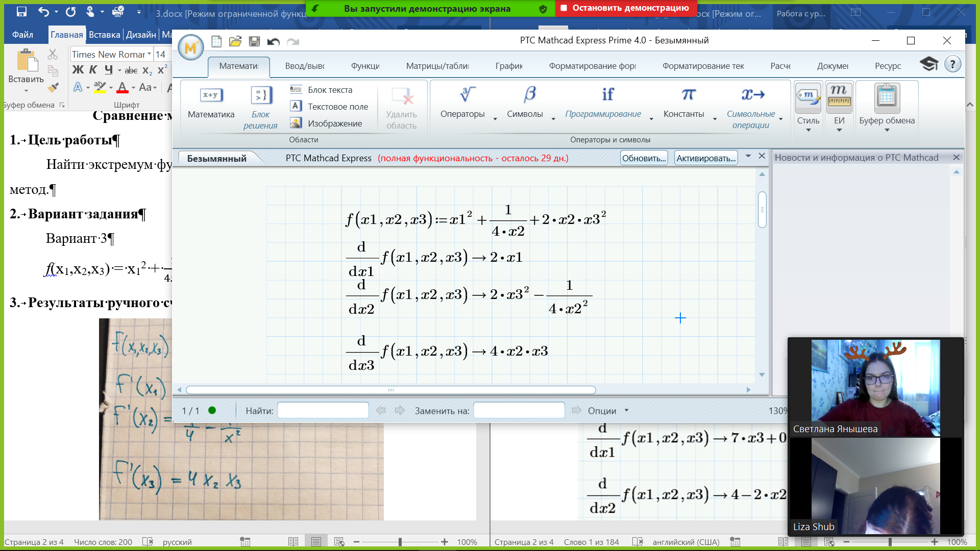Click the Обновить... button
Image resolution: width=980 pixels, height=551 pixels.
(x=644, y=158)
